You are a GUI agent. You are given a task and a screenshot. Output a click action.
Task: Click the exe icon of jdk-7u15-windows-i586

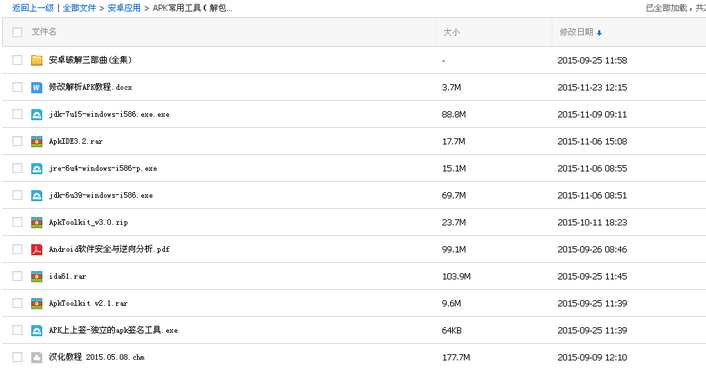point(36,114)
